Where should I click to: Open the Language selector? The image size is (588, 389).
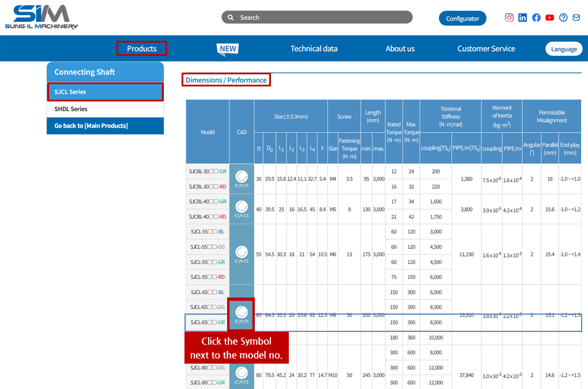tap(563, 49)
